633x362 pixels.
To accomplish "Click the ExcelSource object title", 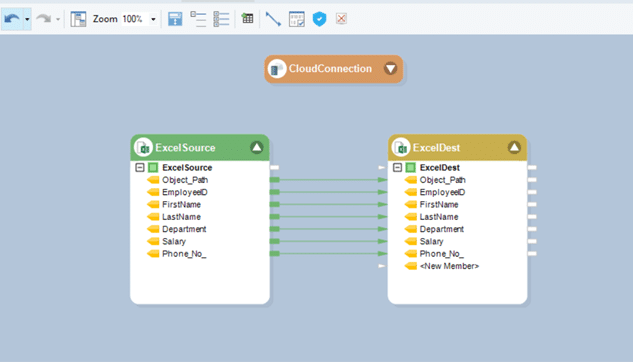I will point(185,148).
